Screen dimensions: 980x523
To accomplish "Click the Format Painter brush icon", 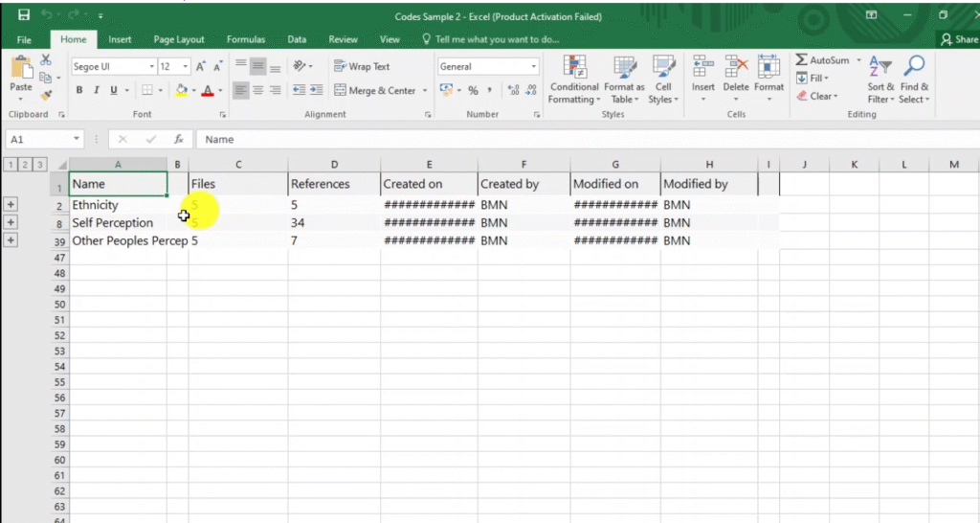I will 46,96.
